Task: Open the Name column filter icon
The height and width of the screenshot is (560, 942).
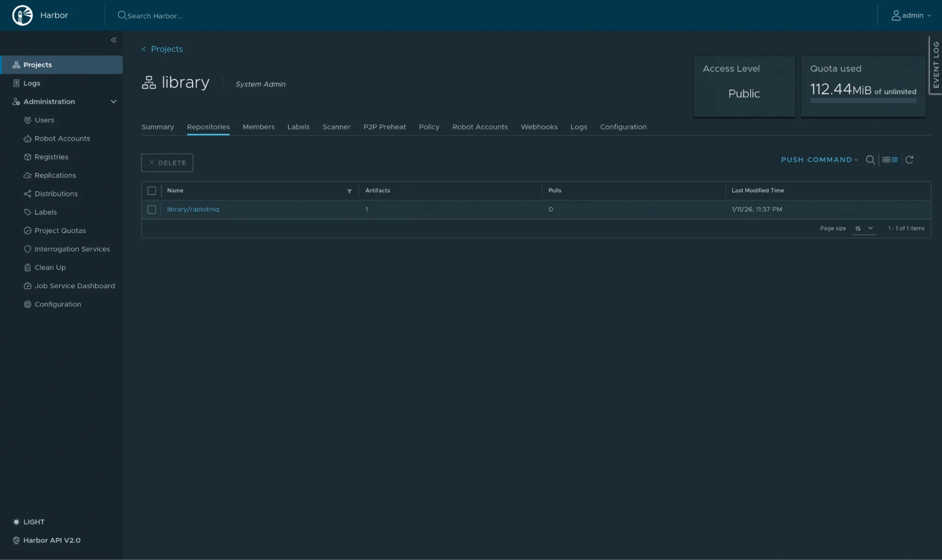Action: click(349, 191)
